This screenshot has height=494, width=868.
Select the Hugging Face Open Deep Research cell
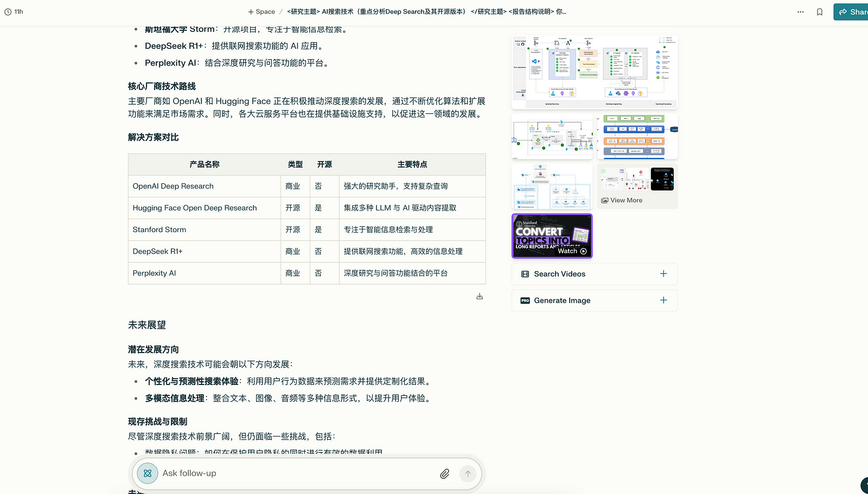(x=205, y=208)
